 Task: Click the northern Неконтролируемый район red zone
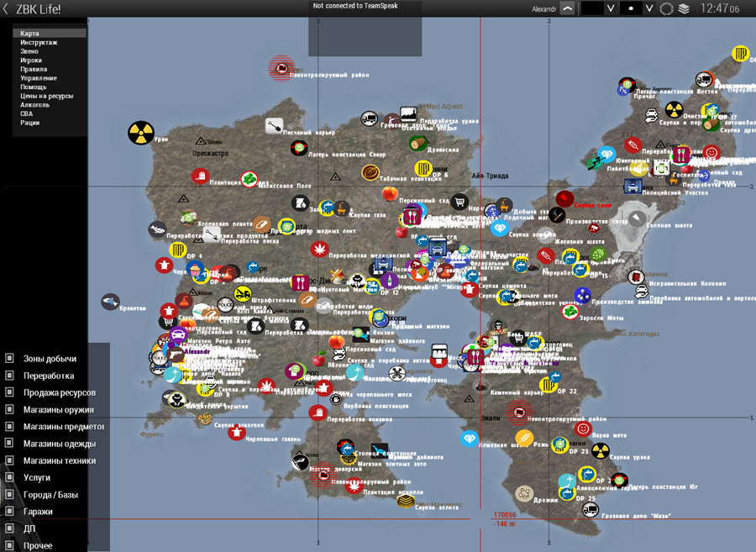tap(282, 68)
